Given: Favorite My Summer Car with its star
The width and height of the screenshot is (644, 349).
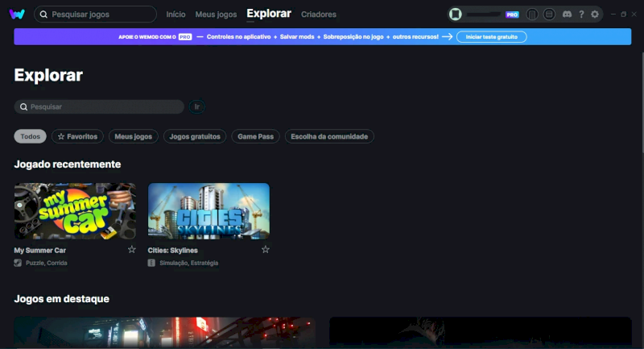Looking at the screenshot, I should [x=131, y=250].
